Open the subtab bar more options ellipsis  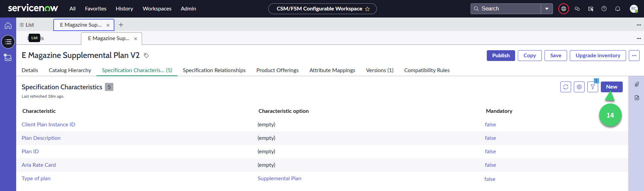pos(639,38)
